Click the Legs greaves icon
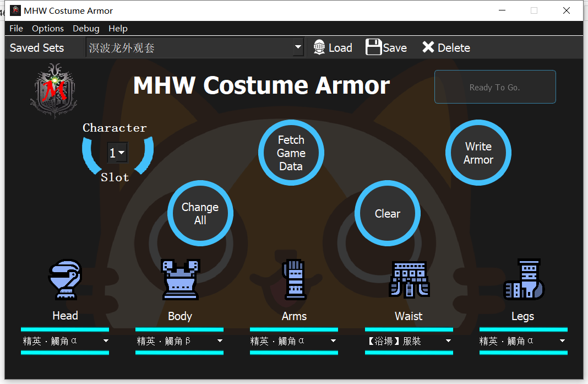The width and height of the screenshot is (588, 384). click(524, 279)
